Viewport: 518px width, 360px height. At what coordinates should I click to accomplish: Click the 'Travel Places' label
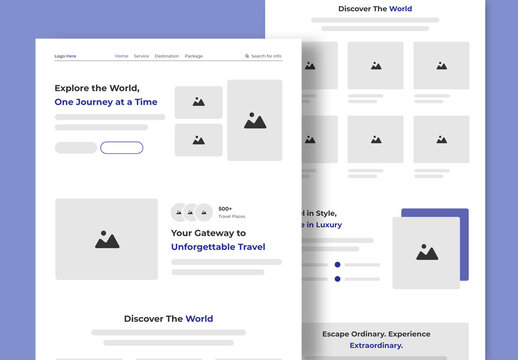click(x=232, y=216)
